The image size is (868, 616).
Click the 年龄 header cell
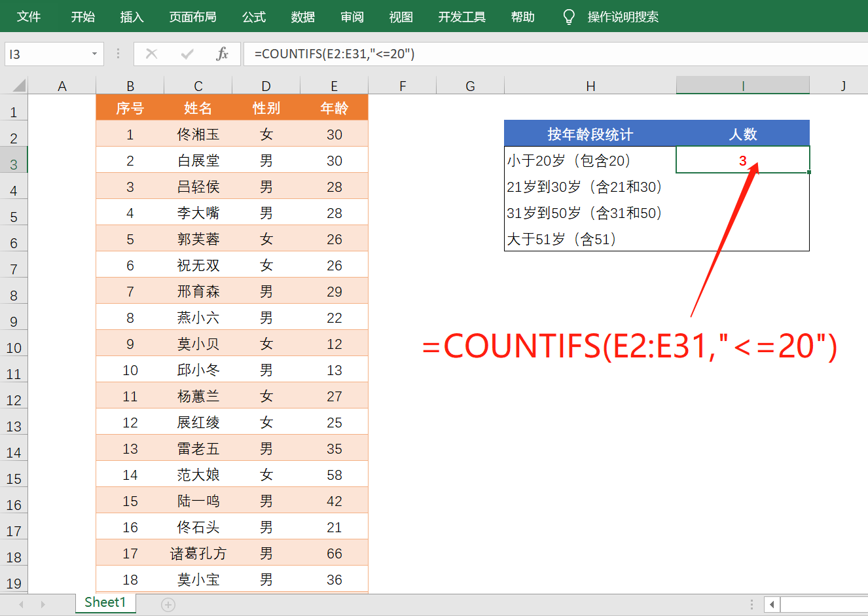[335, 107]
